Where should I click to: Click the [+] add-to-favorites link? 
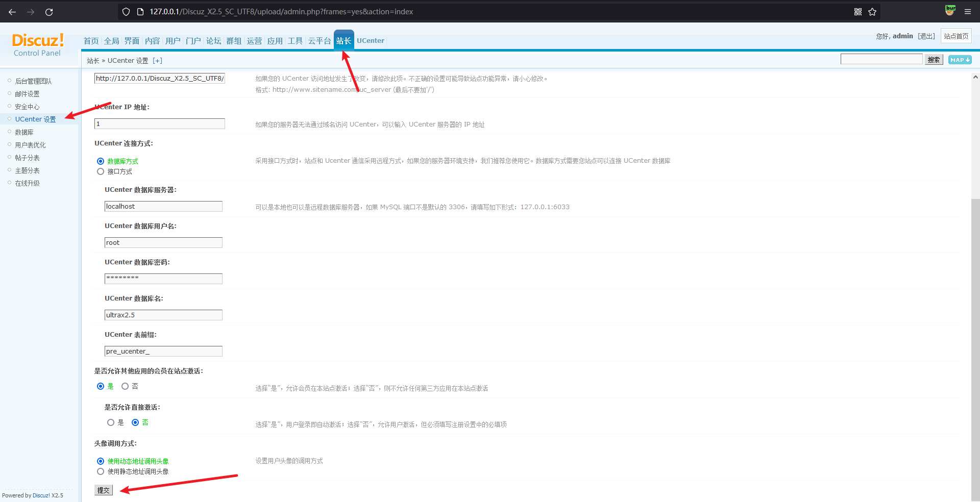pos(157,61)
